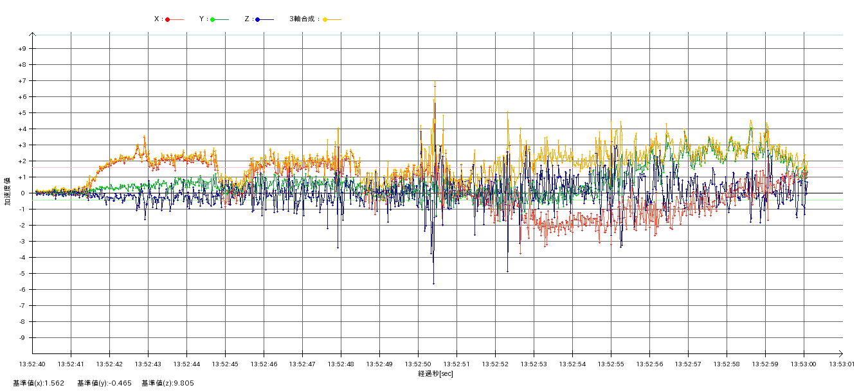Screen dimensions: 868x392
Task: Click the 基準値(z):9.805 text
Action: (168, 383)
